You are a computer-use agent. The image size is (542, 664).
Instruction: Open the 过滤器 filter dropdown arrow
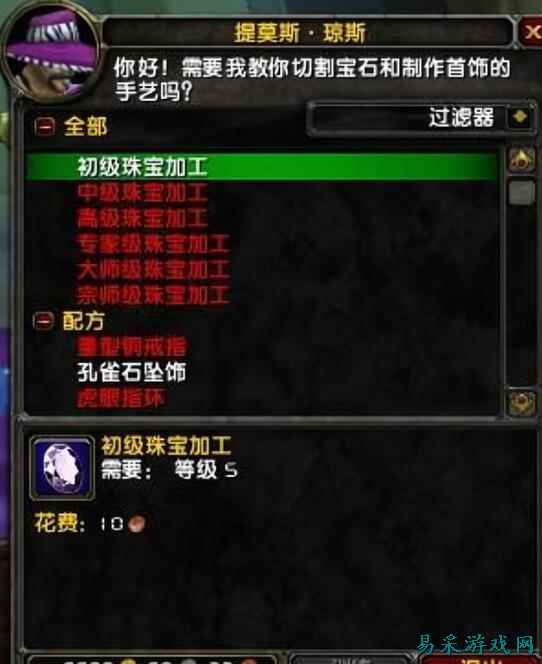click(x=520, y=117)
